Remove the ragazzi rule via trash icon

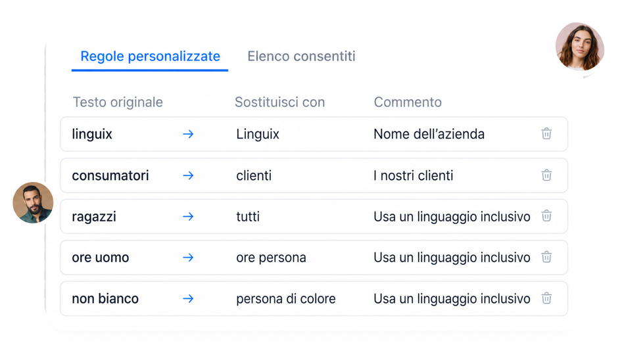[x=546, y=216]
